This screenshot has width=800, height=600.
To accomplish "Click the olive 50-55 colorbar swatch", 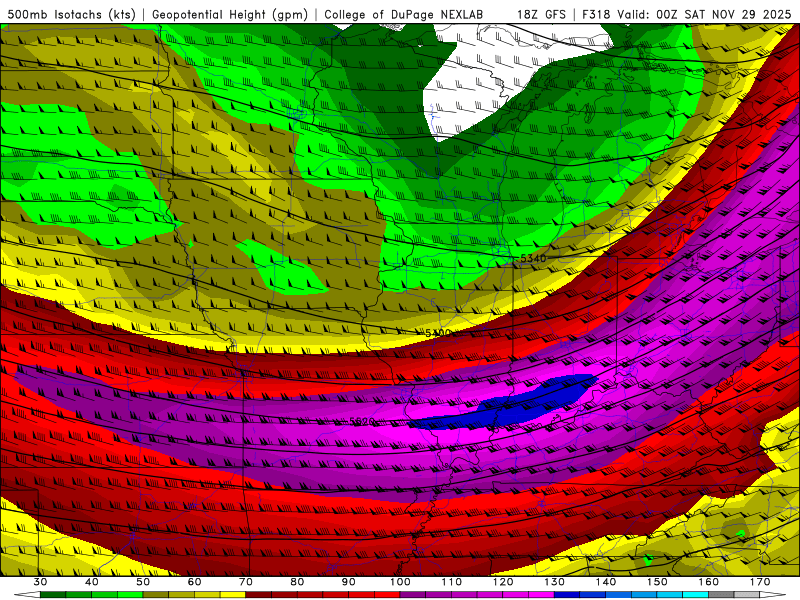I will point(156,595).
